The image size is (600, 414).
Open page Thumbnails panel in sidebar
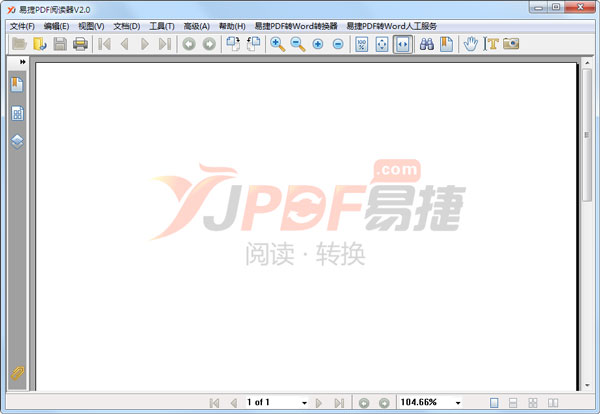17,113
